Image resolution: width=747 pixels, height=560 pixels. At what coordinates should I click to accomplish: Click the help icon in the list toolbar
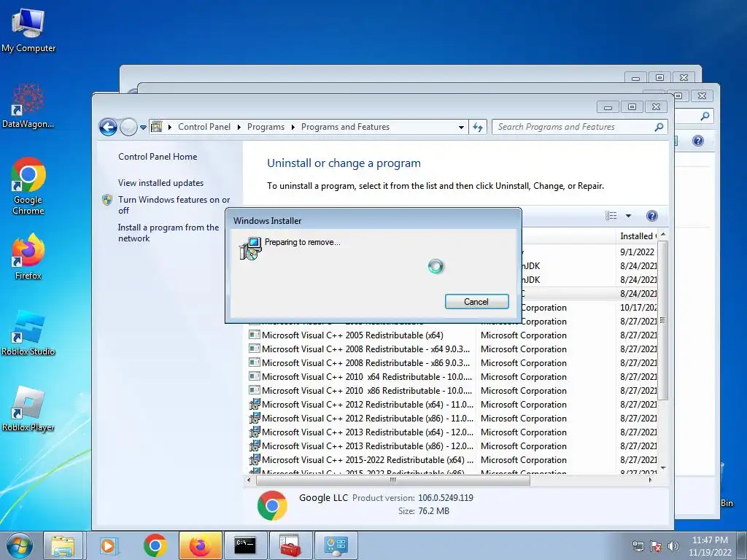[651, 216]
